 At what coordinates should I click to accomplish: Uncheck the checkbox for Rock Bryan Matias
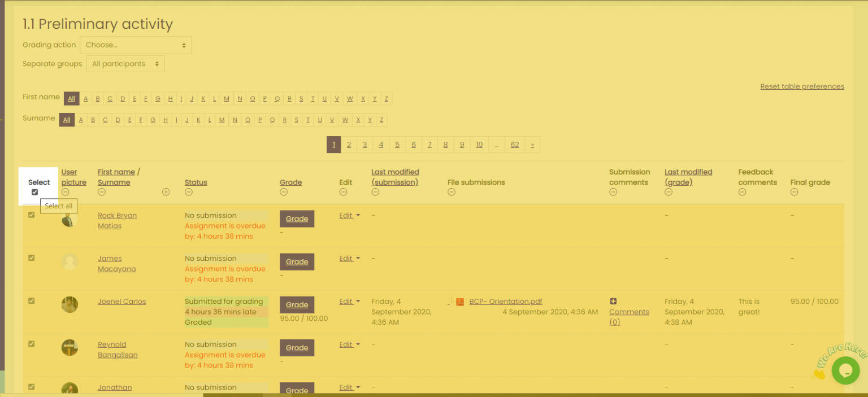(32, 215)
